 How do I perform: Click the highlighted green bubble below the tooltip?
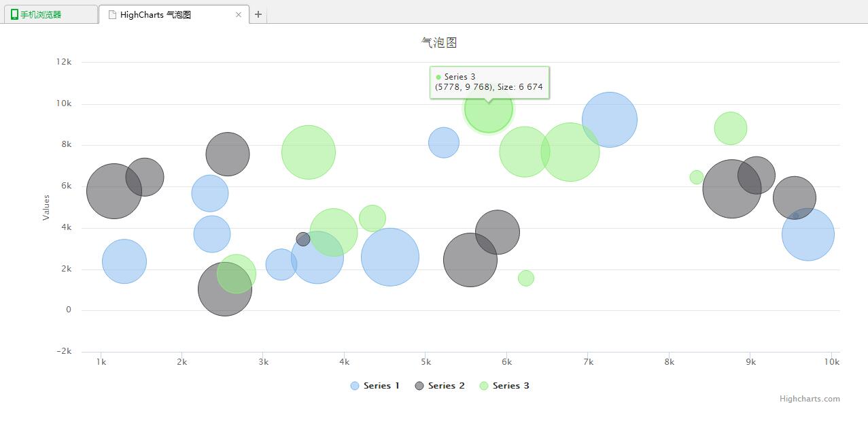pyautogui.click(x=488, y=113)
